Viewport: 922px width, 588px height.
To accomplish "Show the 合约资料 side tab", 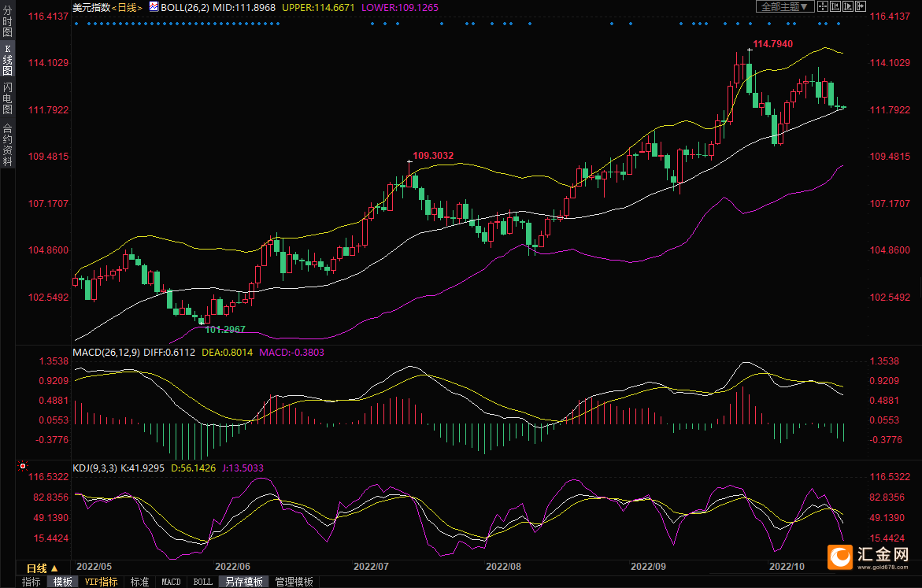I will tap(7, 144).
